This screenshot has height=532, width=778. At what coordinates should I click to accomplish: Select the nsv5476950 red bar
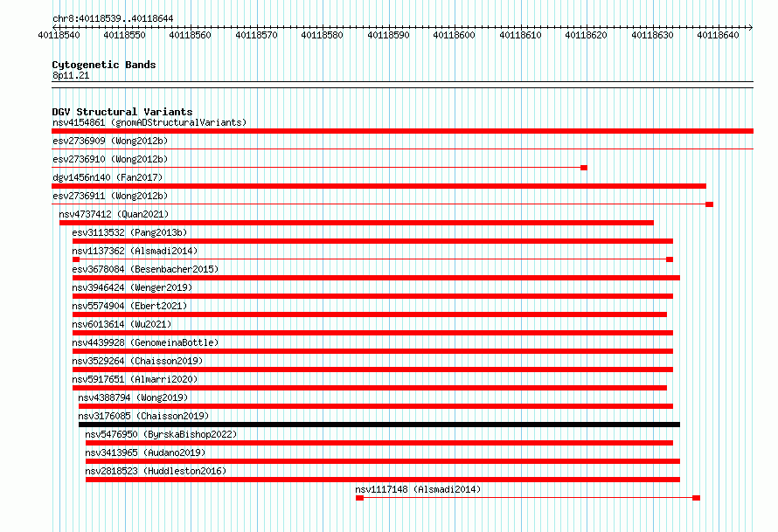click(379, 443)
